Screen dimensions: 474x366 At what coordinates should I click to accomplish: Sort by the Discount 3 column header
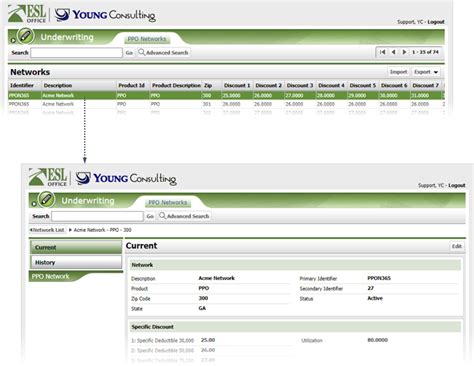point(300,85)
